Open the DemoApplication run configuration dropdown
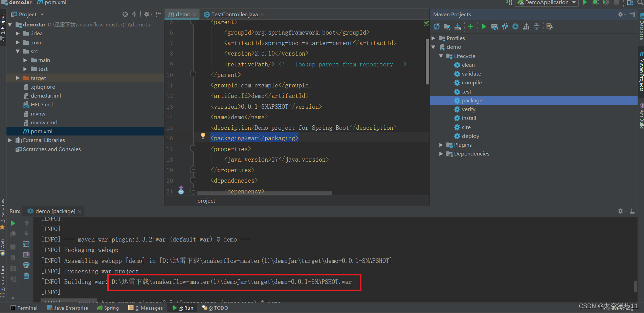Screen dimensions: 644x313 pyautogui.click(x=547, y=3)
